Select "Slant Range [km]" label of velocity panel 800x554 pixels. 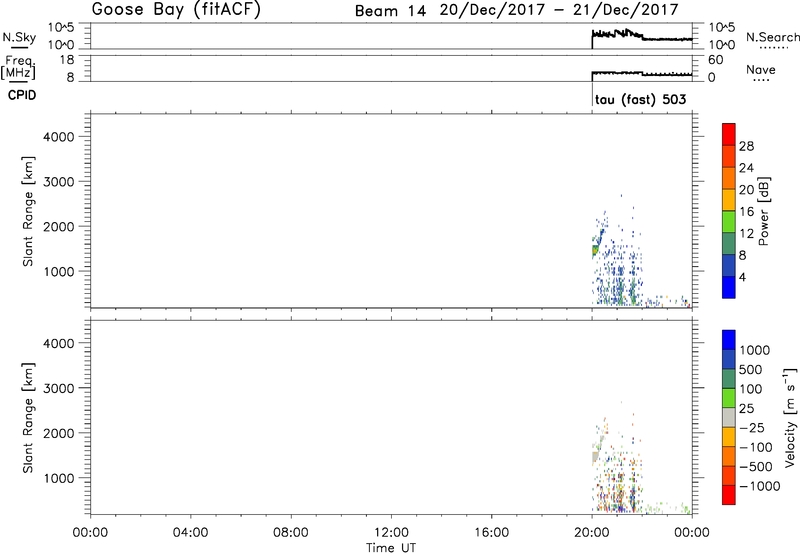(28, 418)
